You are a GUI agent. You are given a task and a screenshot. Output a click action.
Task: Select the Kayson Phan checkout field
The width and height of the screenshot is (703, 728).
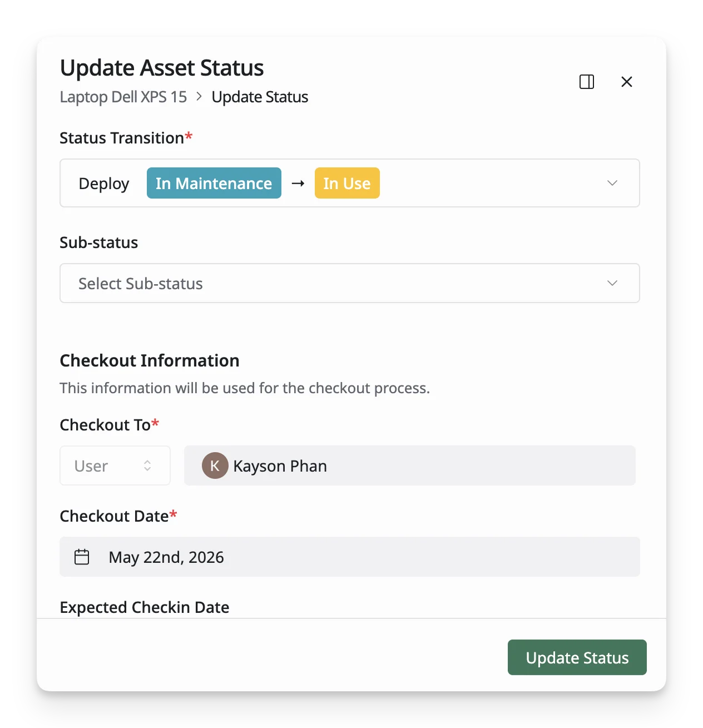410,465
